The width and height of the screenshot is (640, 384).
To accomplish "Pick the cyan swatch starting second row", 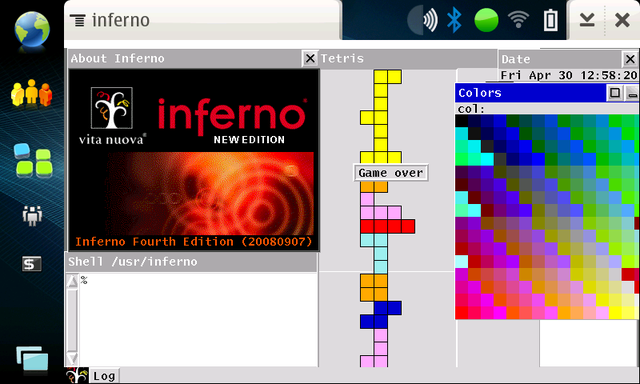I will [x=462, y=133].
